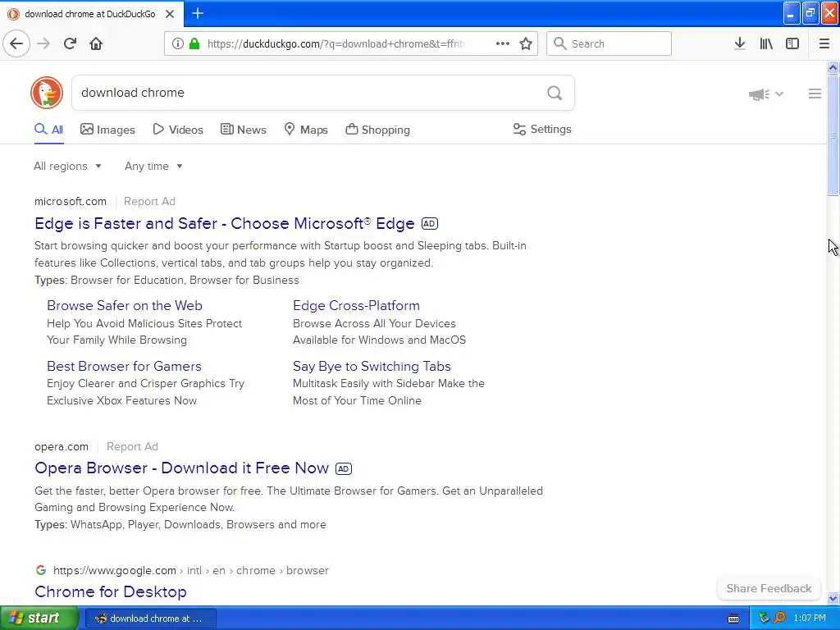Click the google.com chrome browser URL
This screenshot has height=630, width=840.
[x=191, y=571]
